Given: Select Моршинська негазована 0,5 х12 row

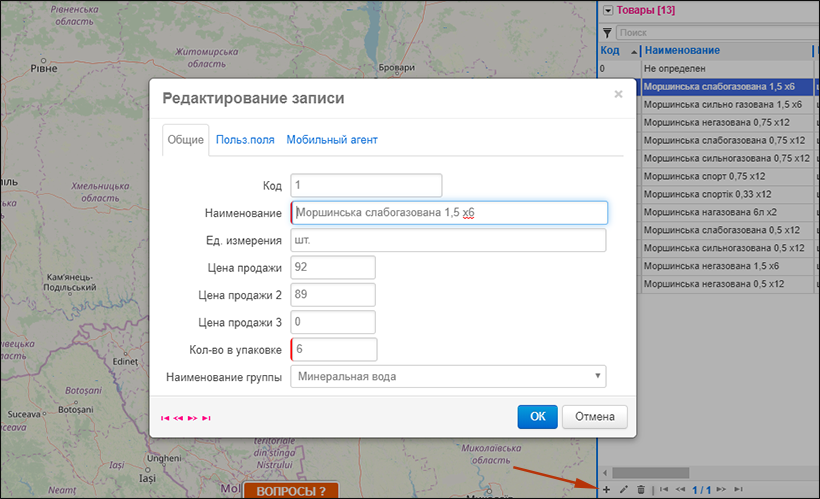Looking at the screenshot, I should [727, 284].
